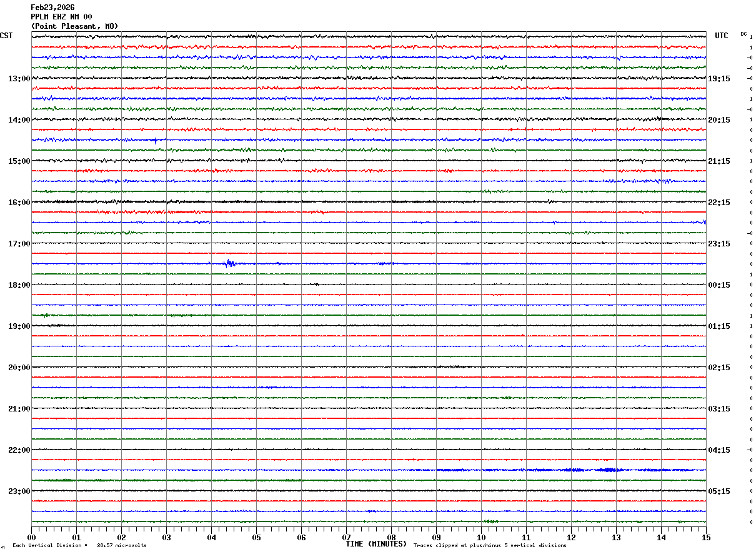Click minute tick label "12" on the time axis
Viewport: 756px width, 554px height.
[572, 537]
